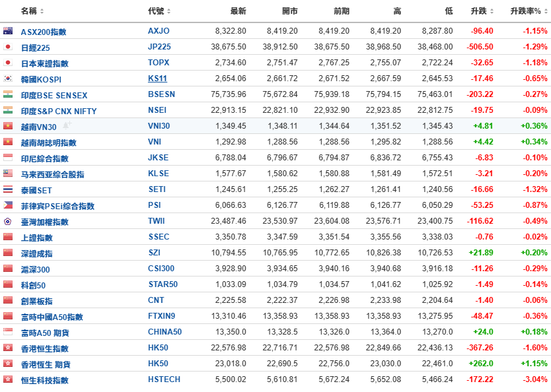
Task: Open the 上證指數 index link
Action: pyautogui.click(x=36, y=238)
